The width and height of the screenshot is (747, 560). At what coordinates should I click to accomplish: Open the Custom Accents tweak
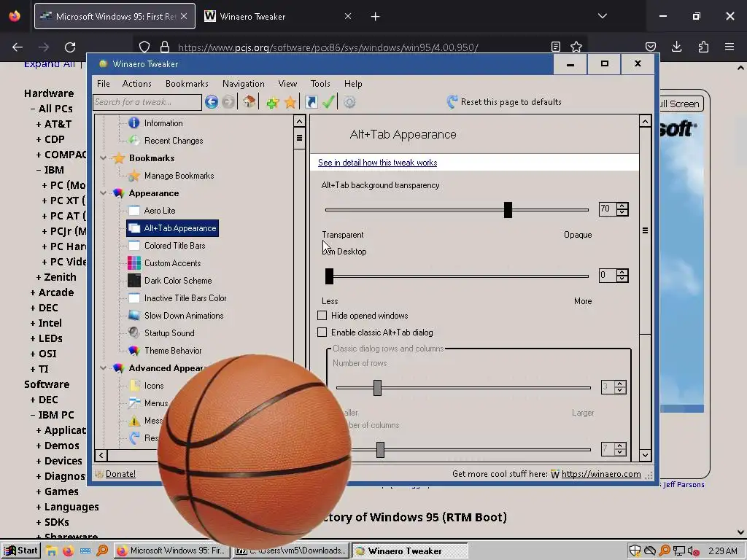pos(172,263)
